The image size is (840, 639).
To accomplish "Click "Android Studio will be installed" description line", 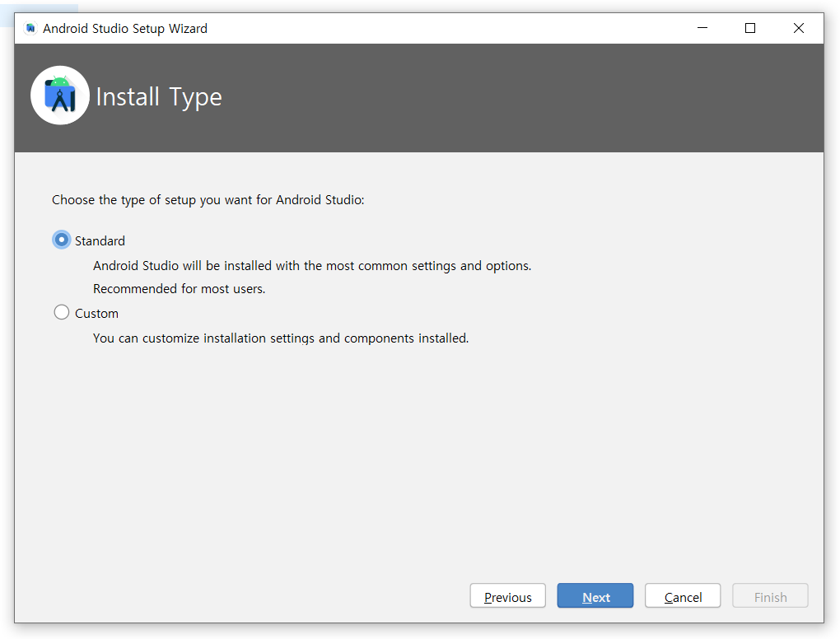I will (x=312, y=266).
